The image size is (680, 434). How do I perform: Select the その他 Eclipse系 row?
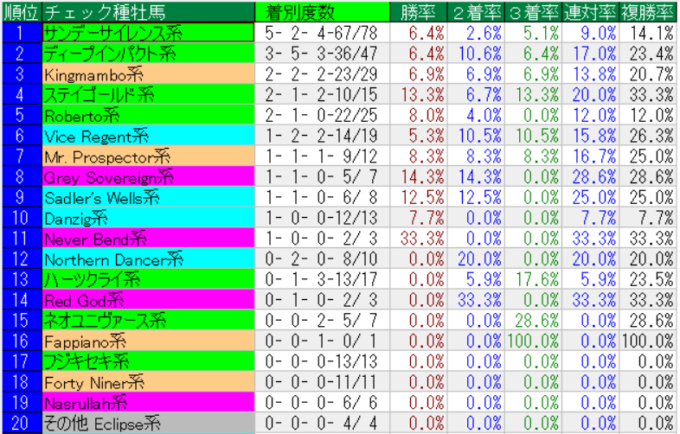coord(101,424)
